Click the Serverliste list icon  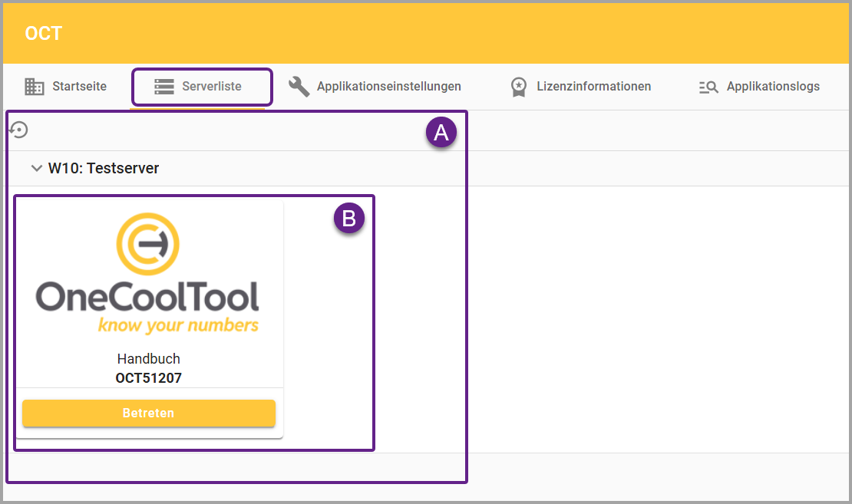164,87
